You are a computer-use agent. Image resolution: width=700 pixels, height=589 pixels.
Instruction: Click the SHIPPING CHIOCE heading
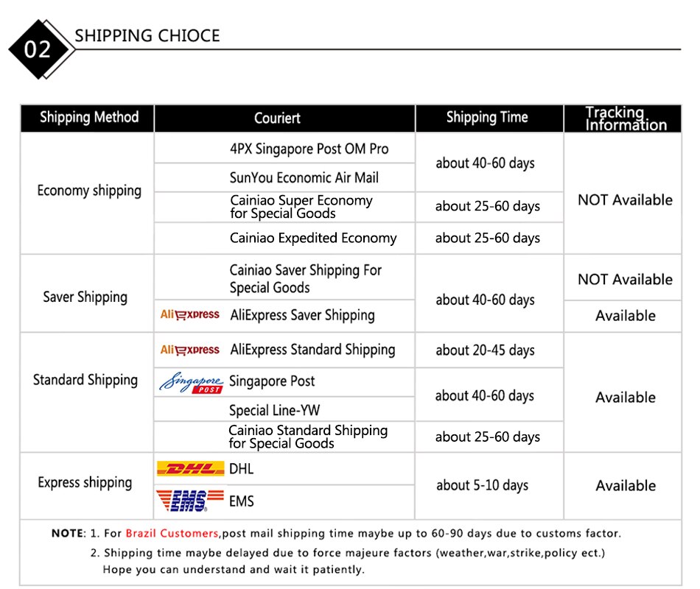click(x=147, y=35)
